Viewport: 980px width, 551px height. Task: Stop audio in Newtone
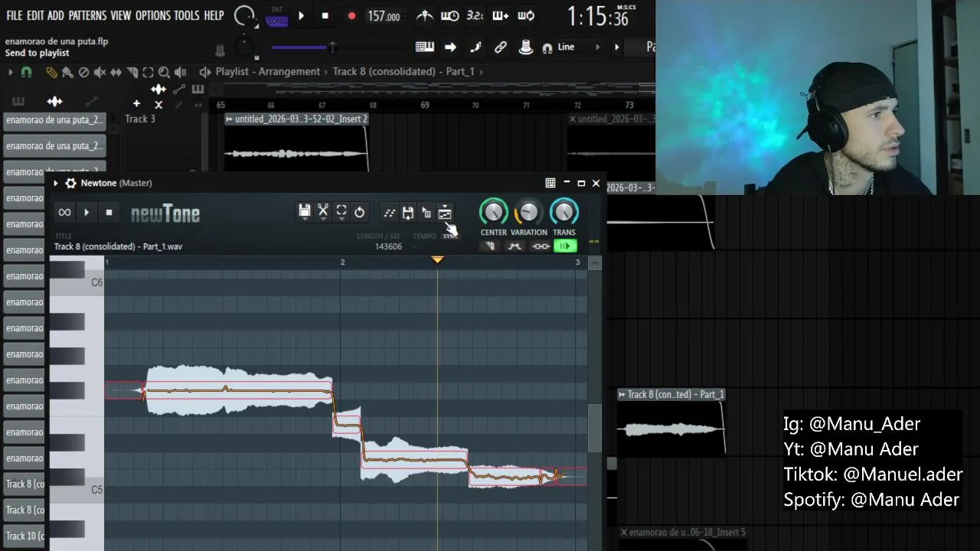109,213
